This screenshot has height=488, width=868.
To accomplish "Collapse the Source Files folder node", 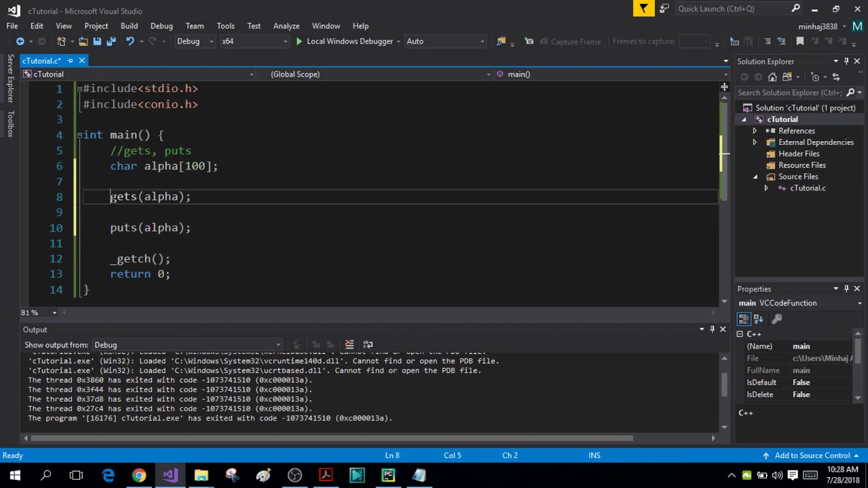I will click(755, 177).
